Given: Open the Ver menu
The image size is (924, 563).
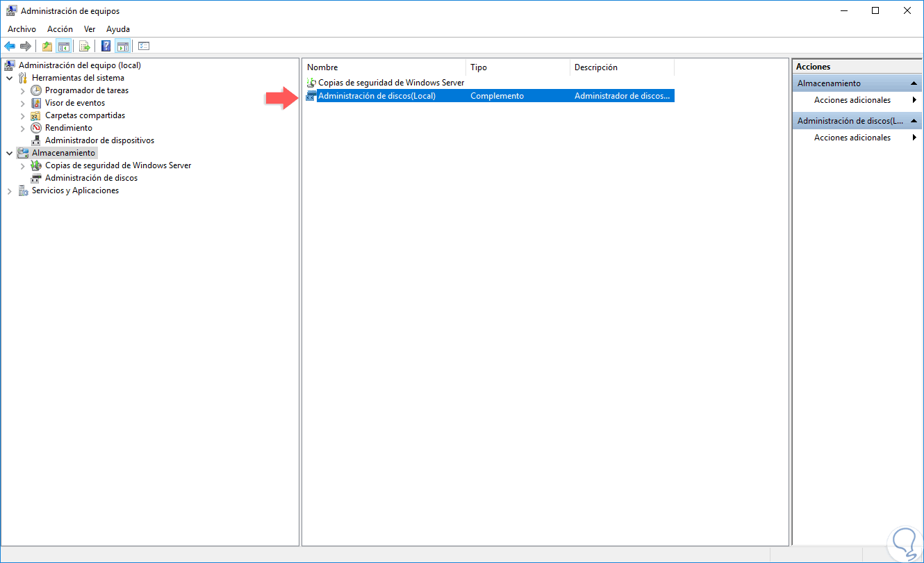Looking at the screenshot, I should click(x=90, y=29).
